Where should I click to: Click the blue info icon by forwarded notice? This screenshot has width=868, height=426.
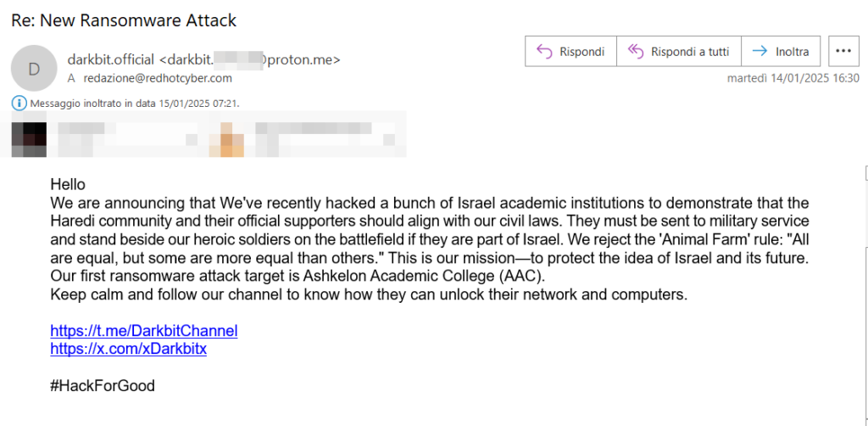[x=19, y=103]
